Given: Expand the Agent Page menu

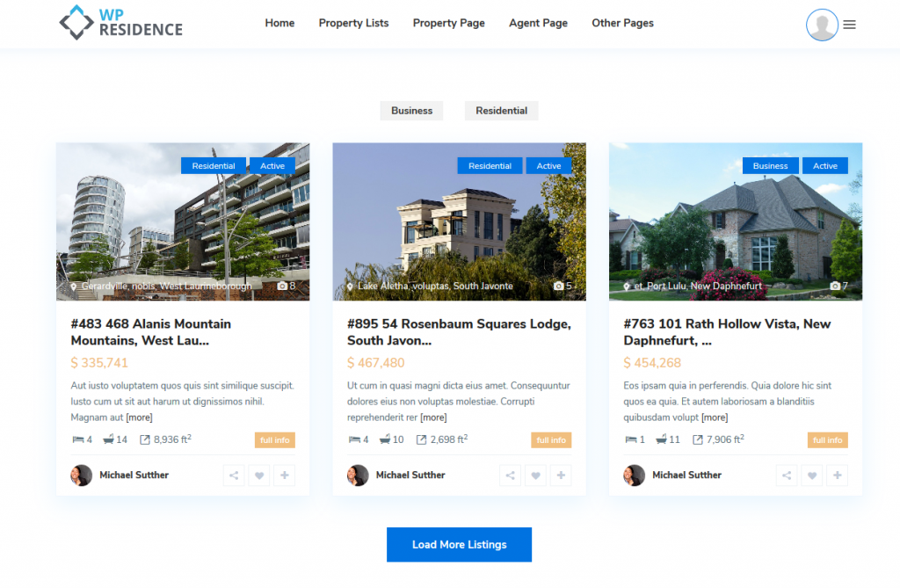Looking at the screenshot, I should click(539, 23).
